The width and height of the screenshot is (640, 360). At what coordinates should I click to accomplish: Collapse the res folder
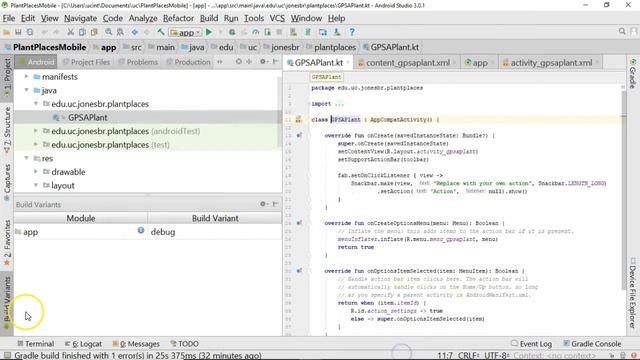[x=27, y=158]
